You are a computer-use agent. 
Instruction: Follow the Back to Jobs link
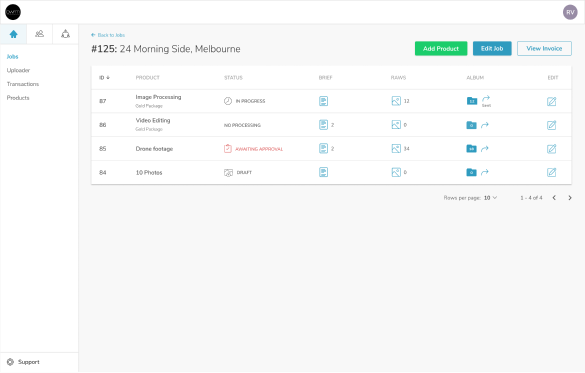[x=108, y=35]
